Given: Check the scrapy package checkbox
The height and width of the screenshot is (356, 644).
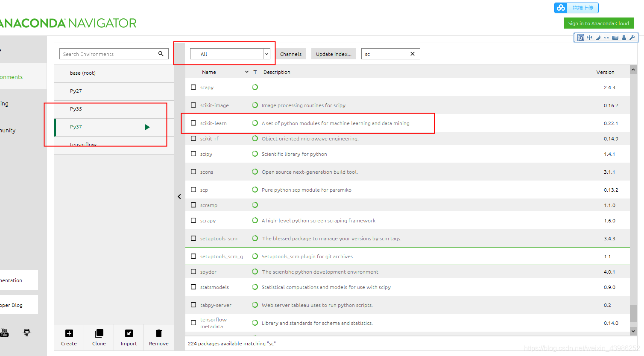Looking at the screenshot, I should (193, 220).
